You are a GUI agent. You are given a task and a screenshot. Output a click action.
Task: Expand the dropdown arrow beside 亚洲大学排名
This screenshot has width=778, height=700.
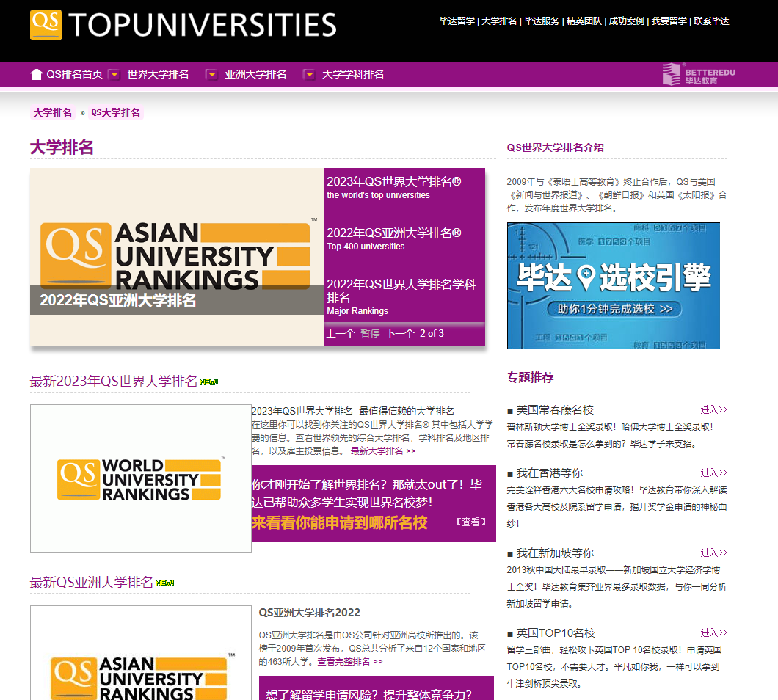(x=211, y=73)
